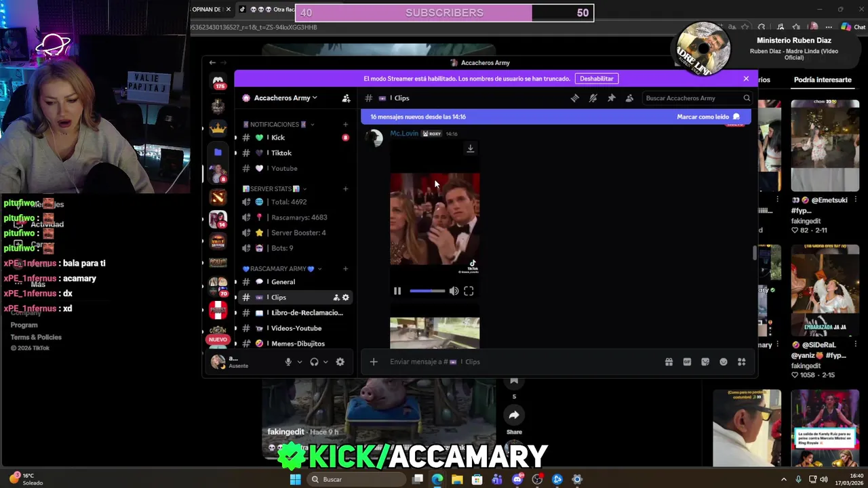The width and height of the screenshot is (868, 488).
Task: Click Marcar como leído
Action: pyautogui.click(x=708, y=117)
